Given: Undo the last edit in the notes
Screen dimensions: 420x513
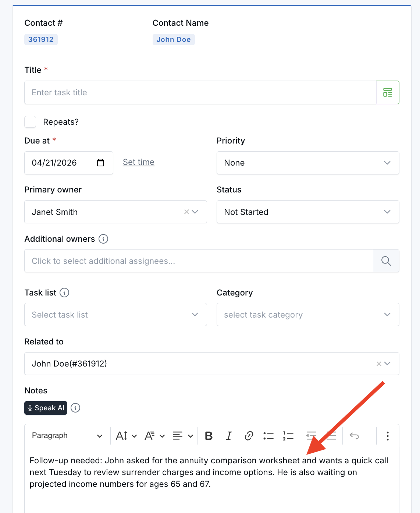Looking at the screenshot, I should (354, 435).
